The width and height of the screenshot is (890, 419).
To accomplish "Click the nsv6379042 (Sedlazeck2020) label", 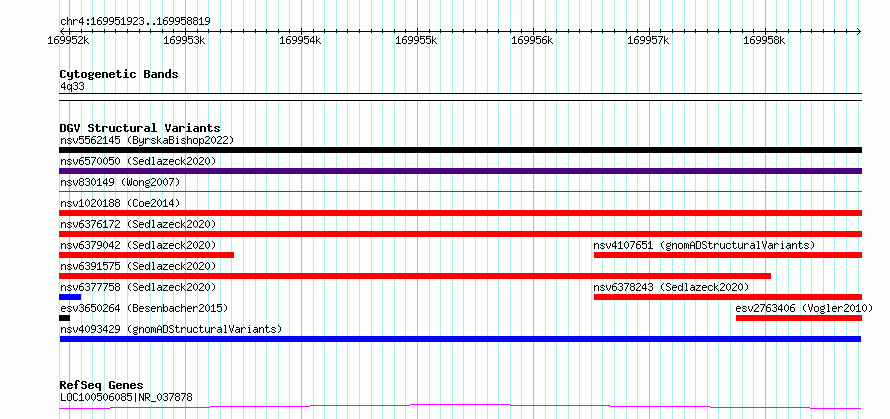I will point(138,245).
